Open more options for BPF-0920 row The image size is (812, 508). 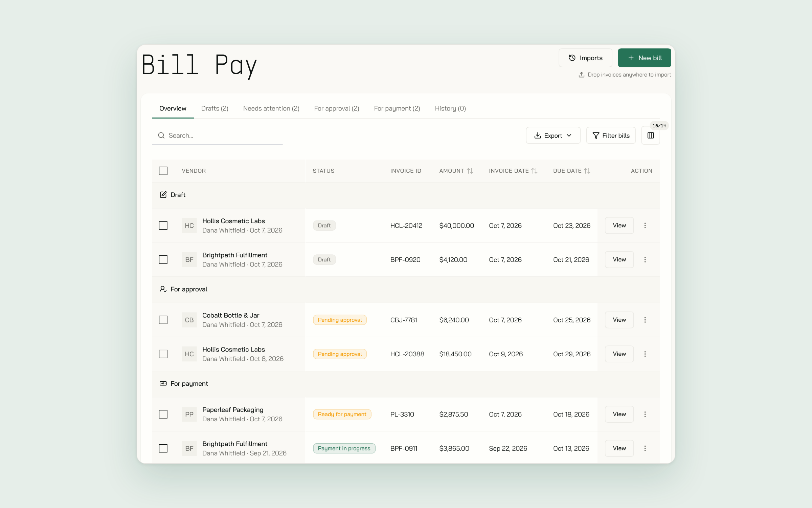pyautogui.click(x=645, y=260)
